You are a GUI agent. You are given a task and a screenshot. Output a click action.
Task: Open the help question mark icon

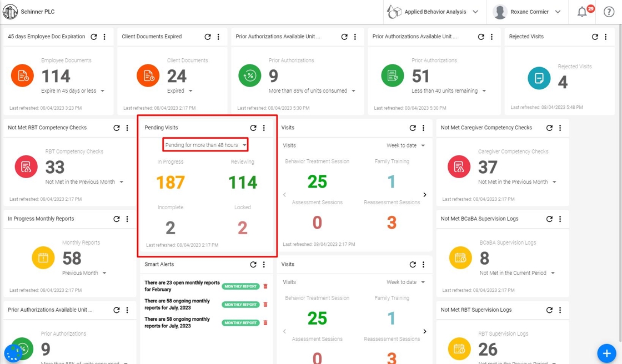609,12
